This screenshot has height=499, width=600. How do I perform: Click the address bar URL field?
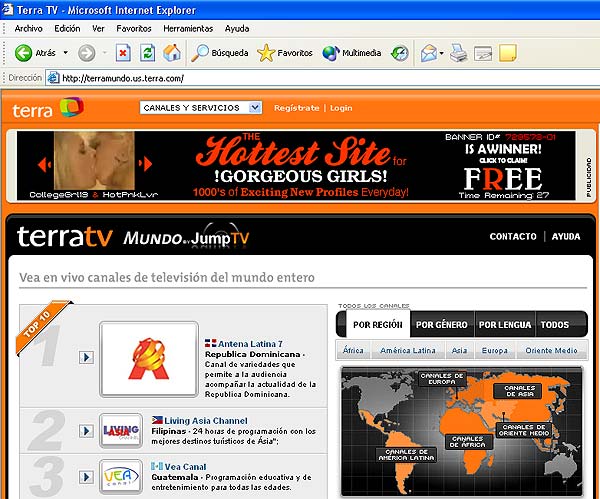coord(300,77)
